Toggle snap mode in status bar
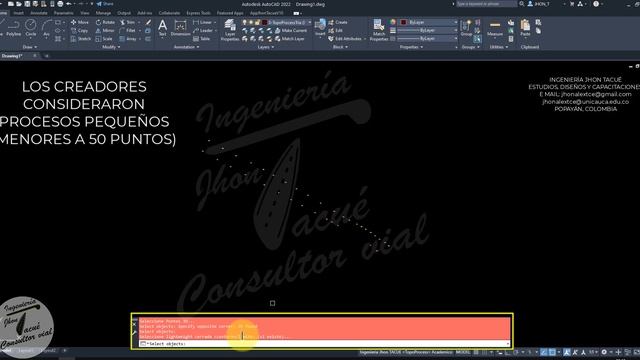This screenshot has width=640, height=360. tap(484, 352)
